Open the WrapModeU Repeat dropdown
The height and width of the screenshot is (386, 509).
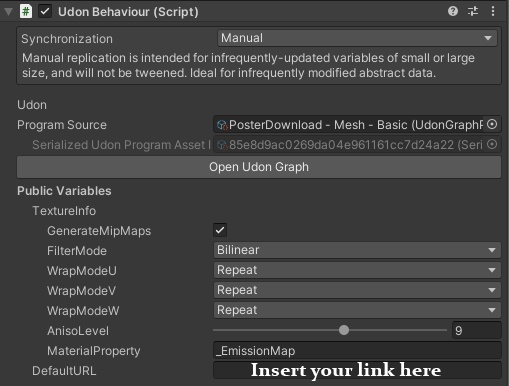click(357, 270)
